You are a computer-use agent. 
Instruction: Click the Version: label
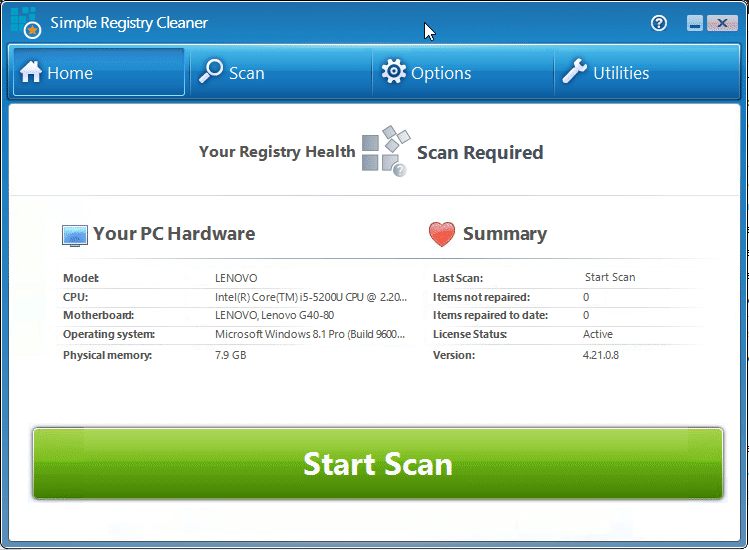pos(454,355)
